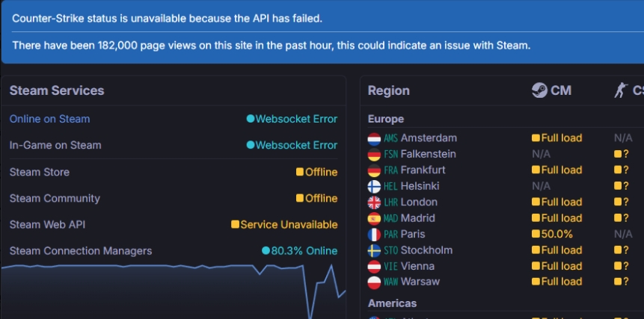Click the Austria flag beside Vienna
Screen dimensions: 644x319
pos(375,267)
